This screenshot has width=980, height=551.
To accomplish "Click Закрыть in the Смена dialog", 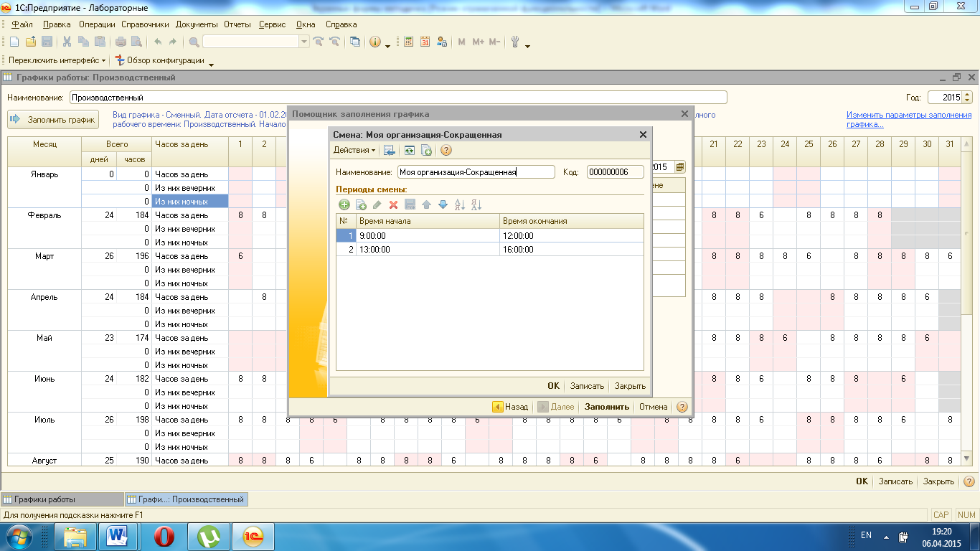I will pos(630,386).
